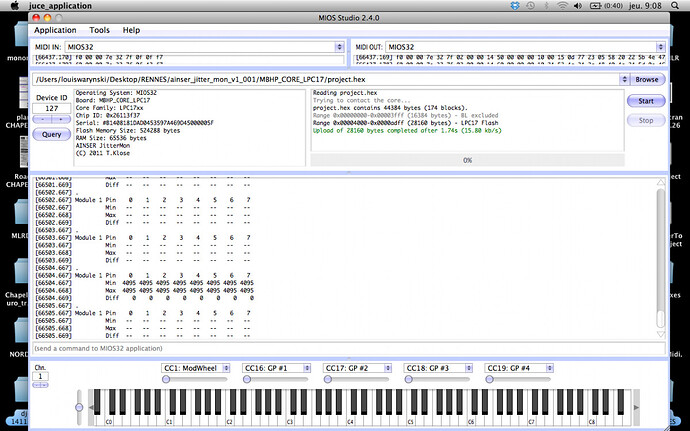Open the Apple menu logo

[15, 5]
